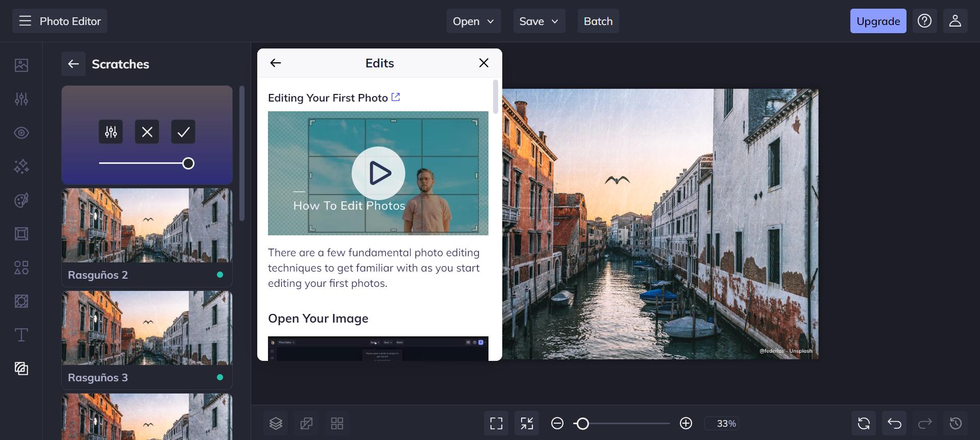The width and height of the screenshot is (980, 440).
Task: Open the user account icon
Action: pos(955,21)
